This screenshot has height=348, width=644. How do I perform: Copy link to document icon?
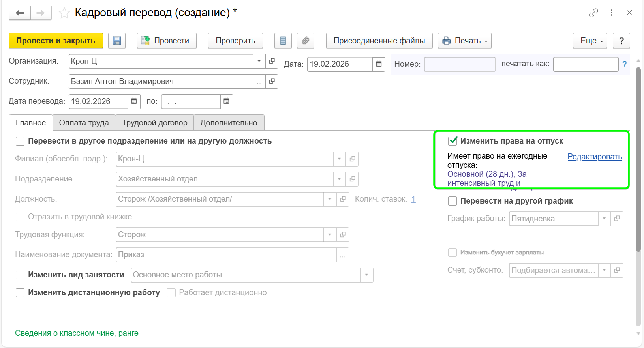click(x=593, y=13)
